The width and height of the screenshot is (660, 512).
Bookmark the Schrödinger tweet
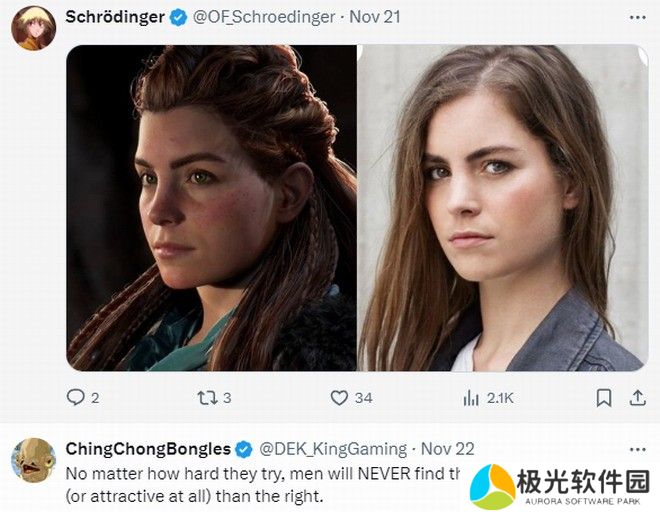[x=603, y=397]
